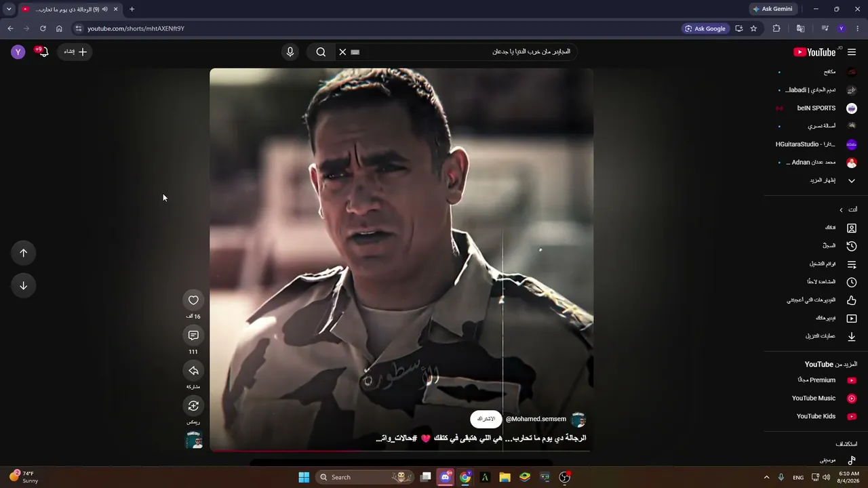This screenshot has height=488, width=868.
Task: Go to the YouTube home logo
Action: [814, 52]
